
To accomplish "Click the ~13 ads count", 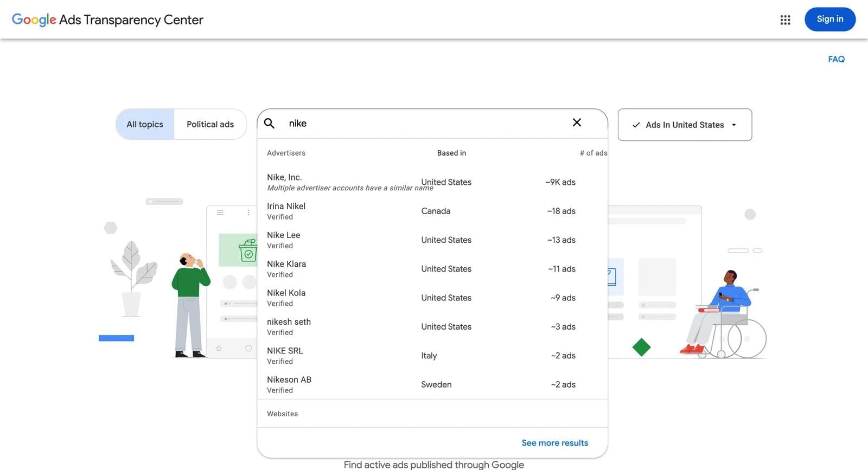I will click(561, 240).
